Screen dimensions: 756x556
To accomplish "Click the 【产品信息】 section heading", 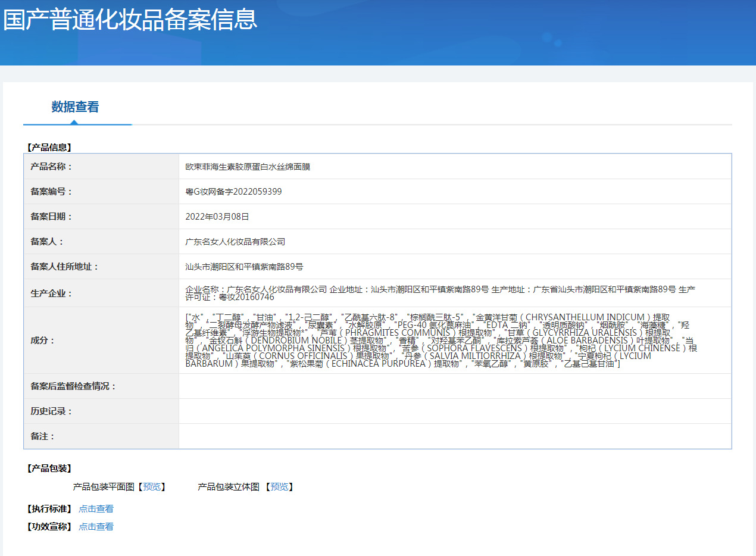I will [49, 147].
